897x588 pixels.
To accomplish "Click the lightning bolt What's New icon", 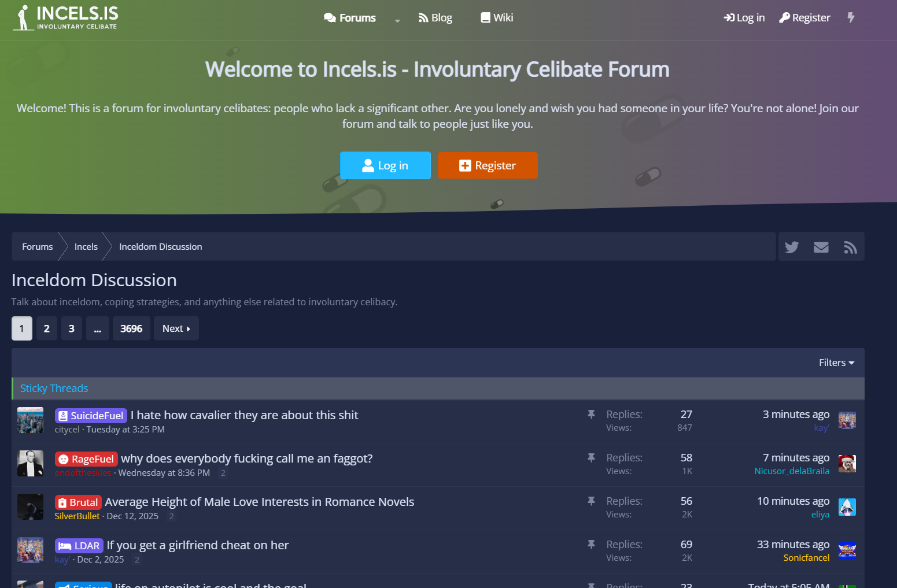I will pos(851,17).
